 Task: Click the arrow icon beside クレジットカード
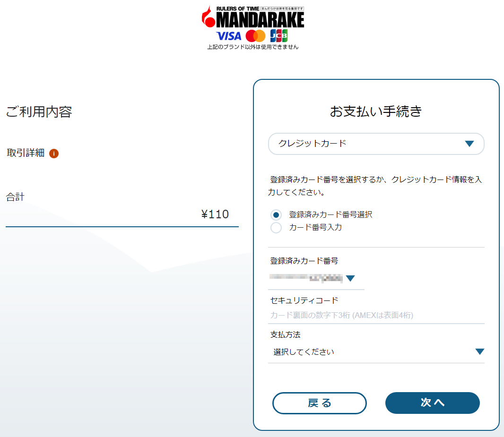(x=469, y=144)
